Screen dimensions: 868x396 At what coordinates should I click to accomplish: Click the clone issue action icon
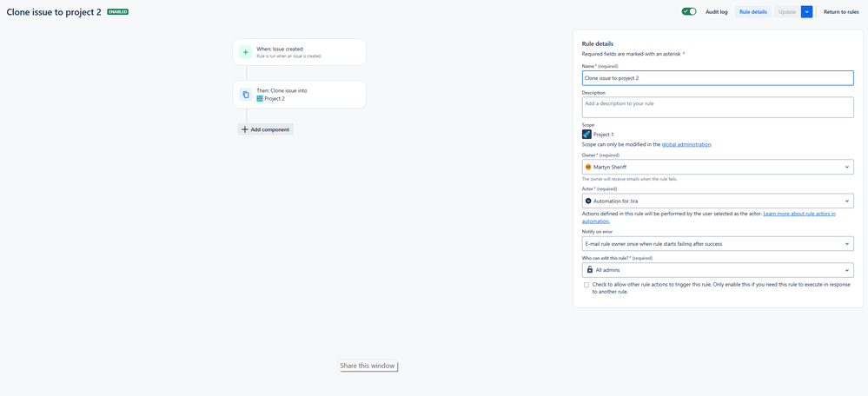(x=246, y=95)
